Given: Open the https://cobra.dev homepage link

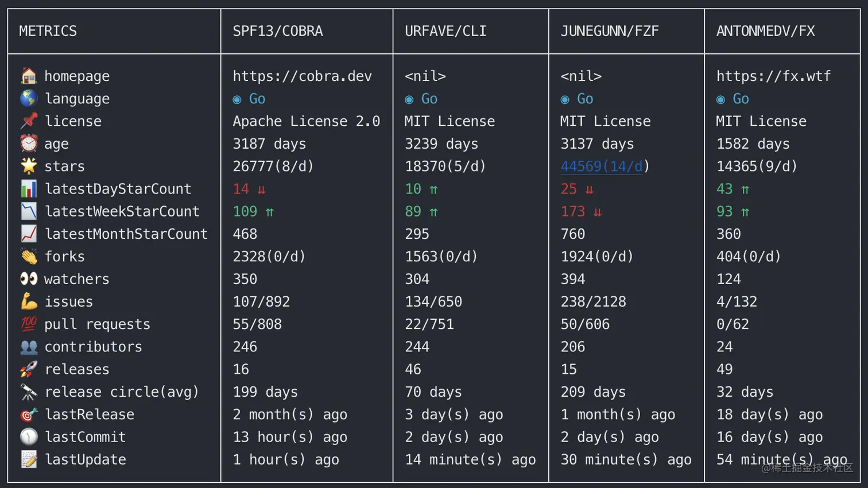Looking at the screenshot, I should coord(302,76).
